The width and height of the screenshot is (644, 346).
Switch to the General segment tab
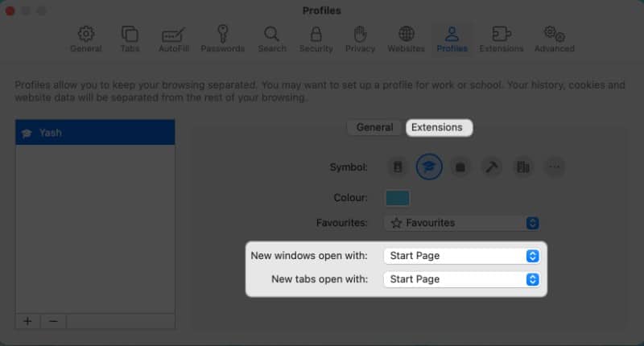[x=375, y=127]
